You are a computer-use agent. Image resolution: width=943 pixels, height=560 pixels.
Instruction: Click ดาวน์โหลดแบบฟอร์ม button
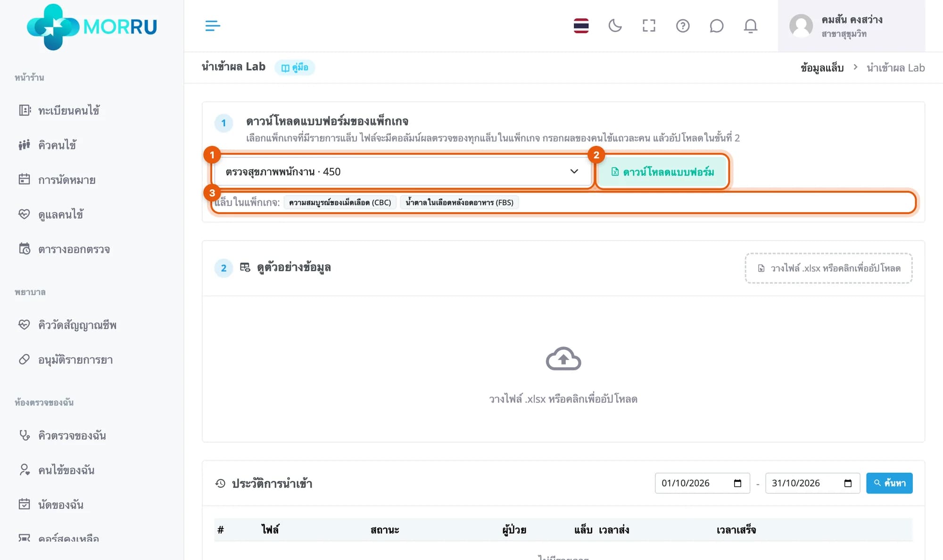tap(662, 172)
